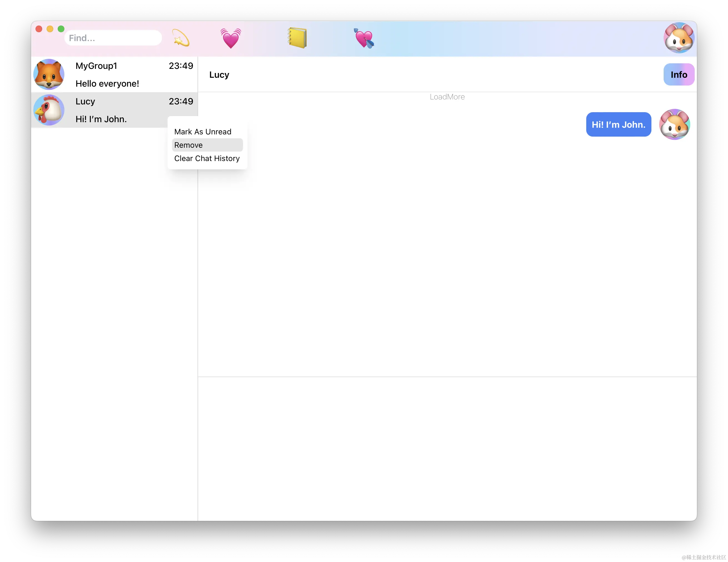Image resolution: width=728 pixels, height=562 pixels.
Task: Click the hamster avatar beside sent message
Action: tap(674, 124)
